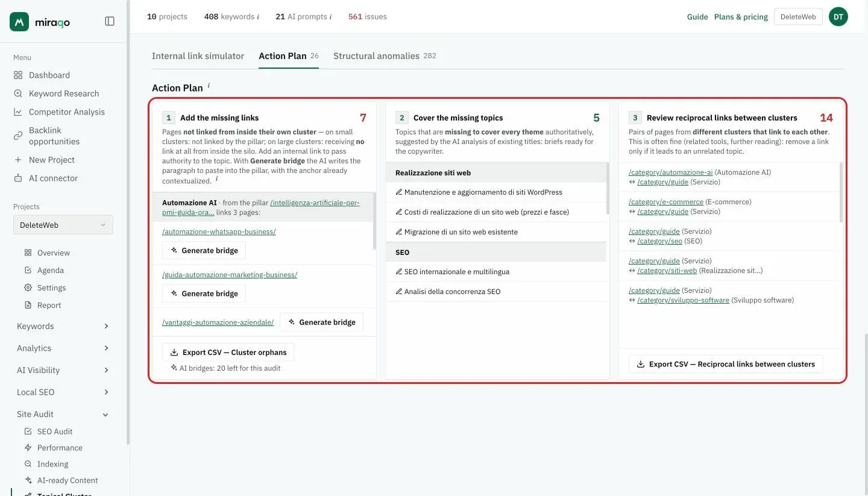Expand the AI Visibility menu section
The height and width of the screenshot is (496, 868).
pos(63,370)
